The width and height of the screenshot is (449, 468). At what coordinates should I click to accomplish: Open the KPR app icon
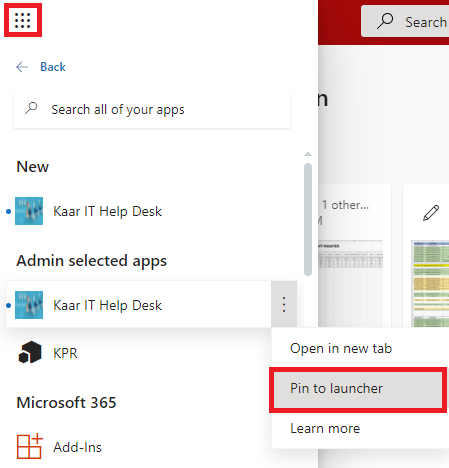(x=30, y=352)
